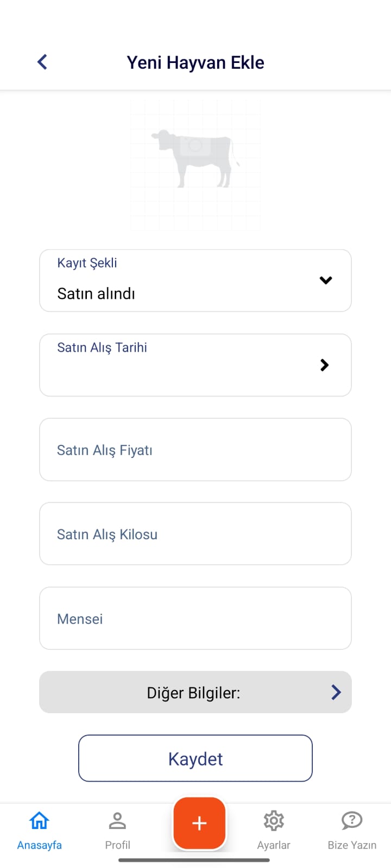
Task: Click the Diğer Bilgiler chevron arrow
Action: point(336,692)
